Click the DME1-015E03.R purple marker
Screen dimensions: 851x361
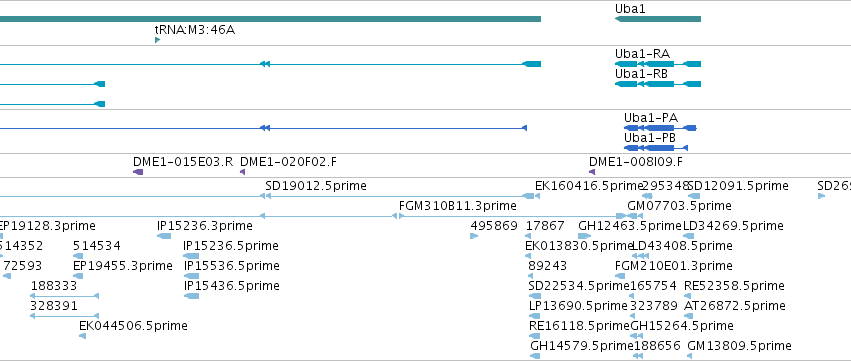click(138, 172)
